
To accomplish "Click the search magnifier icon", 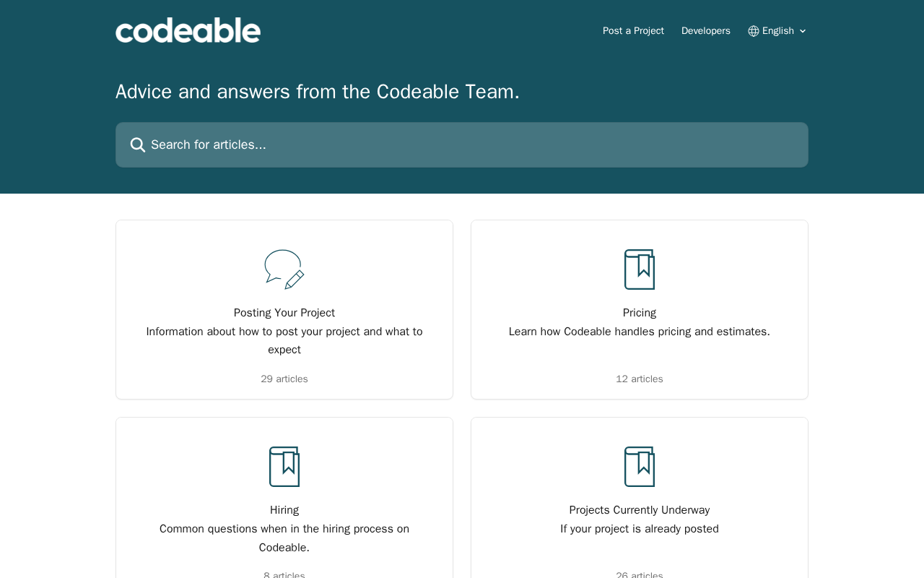I will 138,145.
